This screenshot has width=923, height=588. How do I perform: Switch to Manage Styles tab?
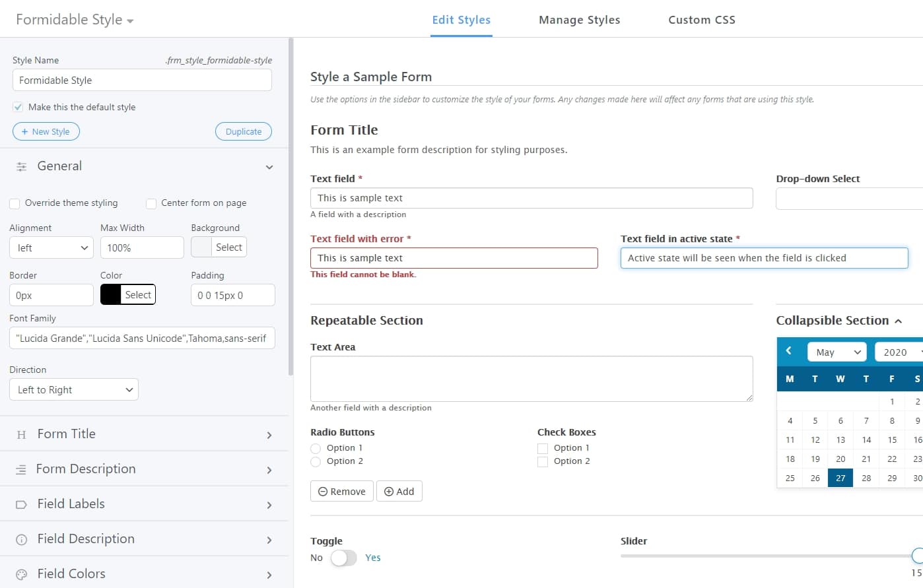point(580,20)
